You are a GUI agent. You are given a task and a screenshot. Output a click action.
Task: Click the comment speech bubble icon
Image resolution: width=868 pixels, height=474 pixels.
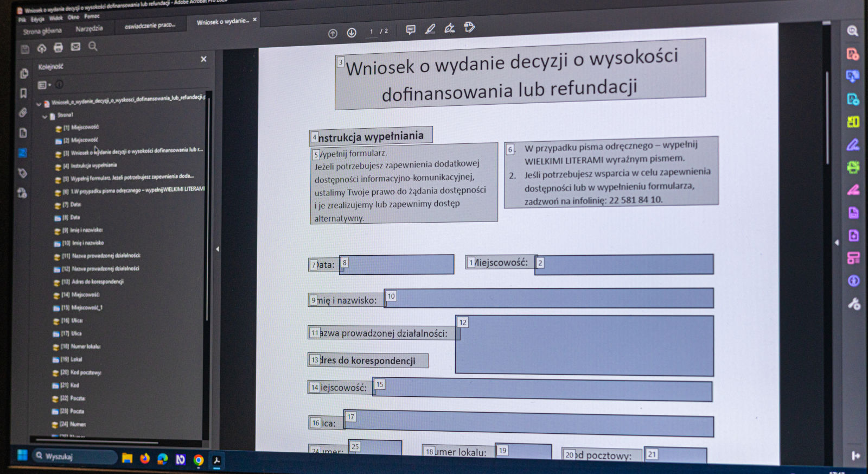(411, 29)
